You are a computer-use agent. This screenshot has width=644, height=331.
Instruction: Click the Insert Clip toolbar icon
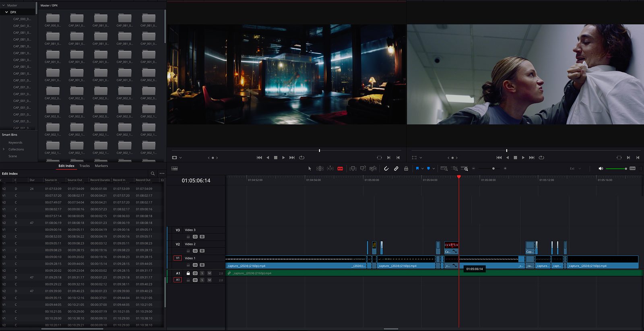pyautogui.click(x=353, y=169)
